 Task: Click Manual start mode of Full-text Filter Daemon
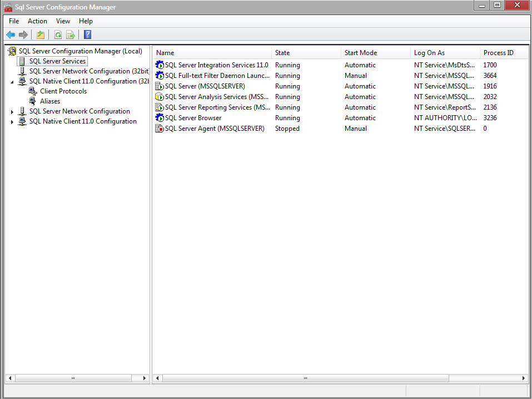(356, 75)
